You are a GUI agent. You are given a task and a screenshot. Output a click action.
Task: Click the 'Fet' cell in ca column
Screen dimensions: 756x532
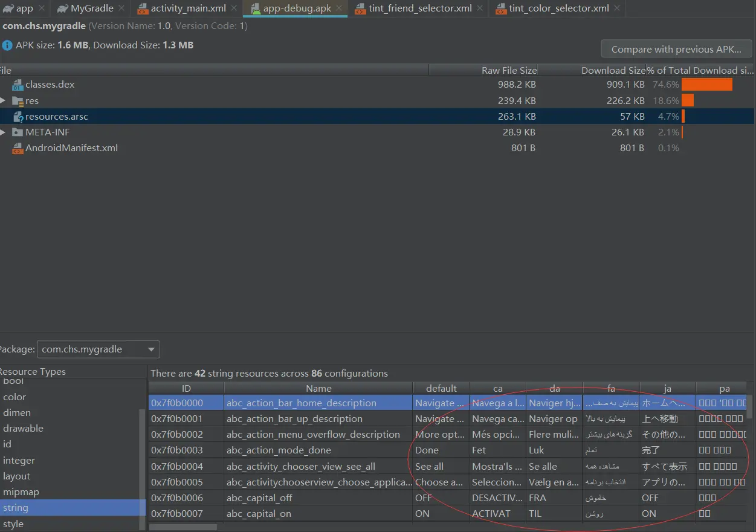[x=498, y=450]
